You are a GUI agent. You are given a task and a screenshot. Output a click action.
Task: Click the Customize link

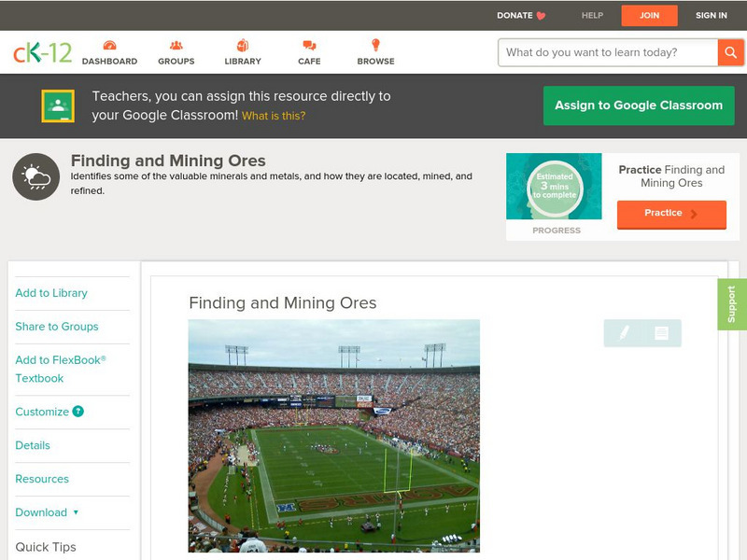[x=42, y=412]
